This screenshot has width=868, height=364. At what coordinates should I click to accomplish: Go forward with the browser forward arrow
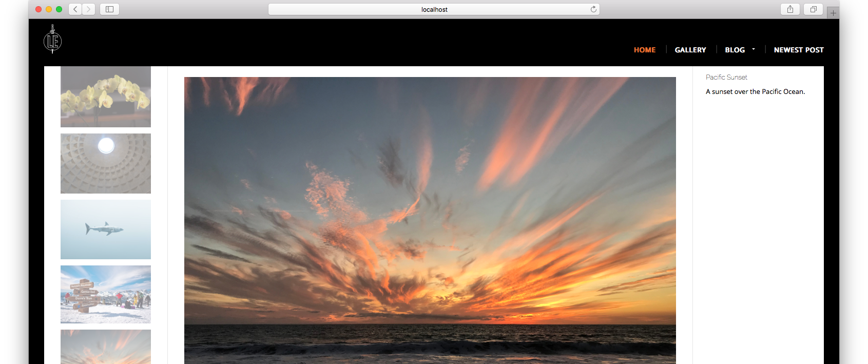coord(89,9)
